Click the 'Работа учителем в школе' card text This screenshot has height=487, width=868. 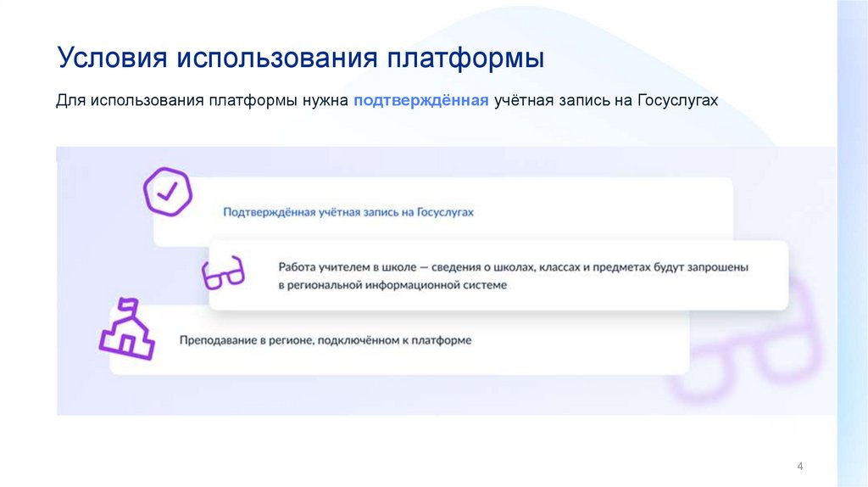(x=513, y=276)
